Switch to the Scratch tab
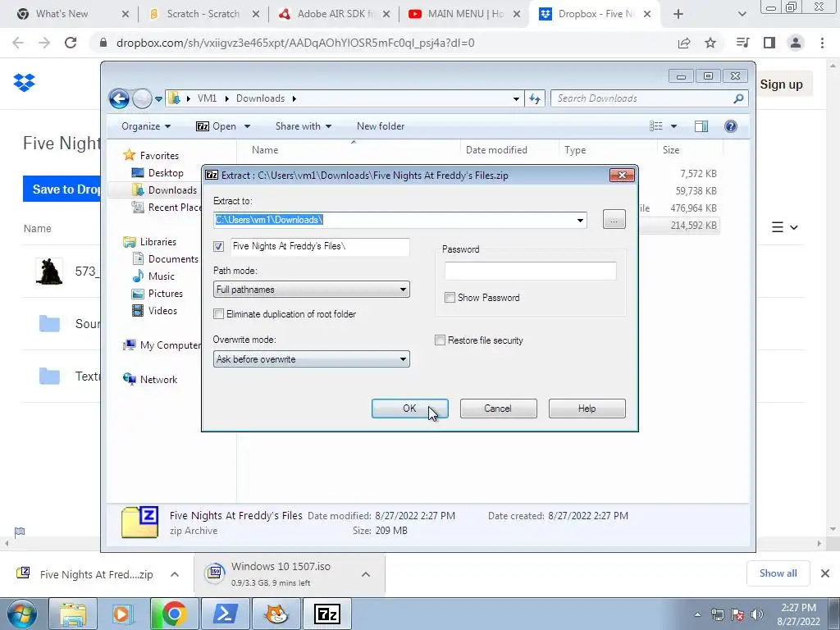Screen dimensions: 840x630 click(203, 14)
